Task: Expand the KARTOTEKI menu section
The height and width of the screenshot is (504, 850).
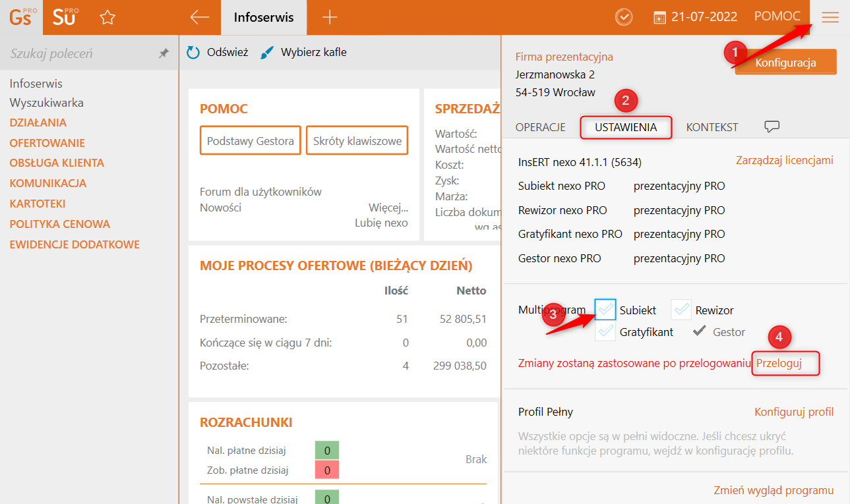Action: pyautogui.click(x=38, y=204)
